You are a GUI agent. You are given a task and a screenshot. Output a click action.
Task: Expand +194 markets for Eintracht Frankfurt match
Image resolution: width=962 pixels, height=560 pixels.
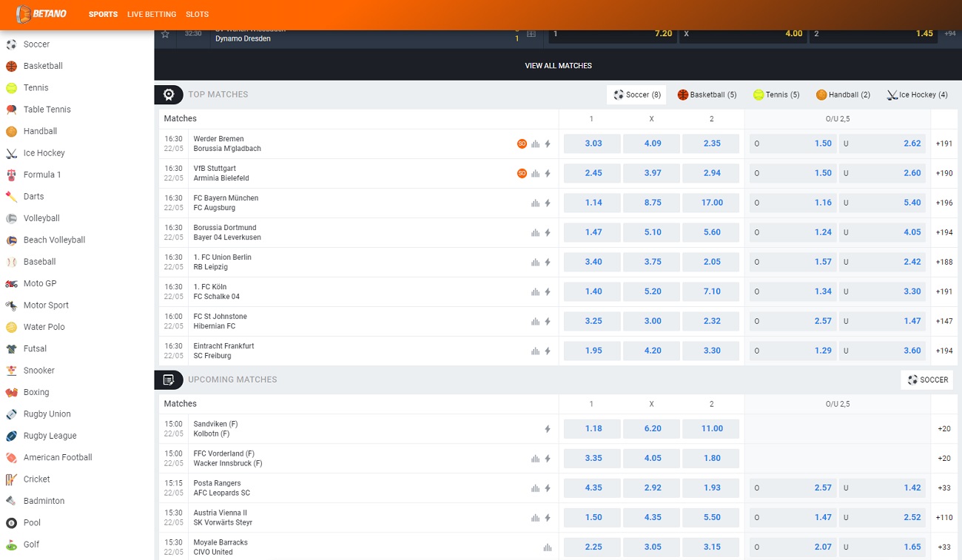coord(944,351)
